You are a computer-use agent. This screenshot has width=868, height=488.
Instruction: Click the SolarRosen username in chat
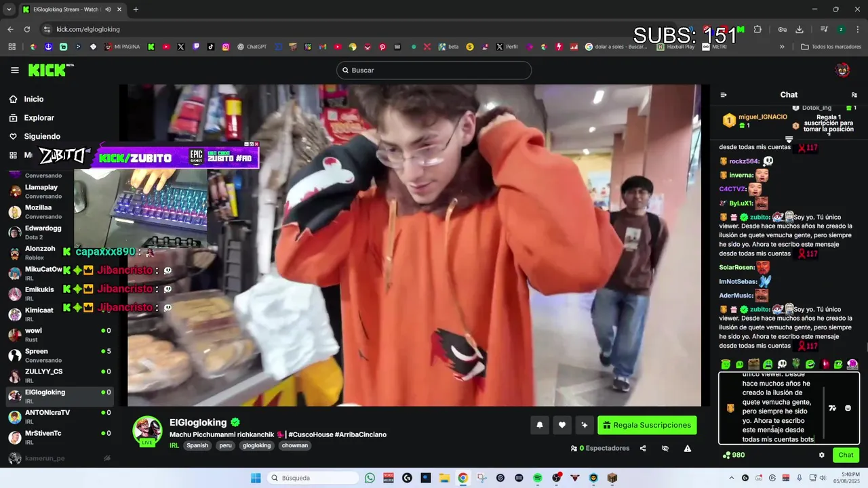[736, 267]
